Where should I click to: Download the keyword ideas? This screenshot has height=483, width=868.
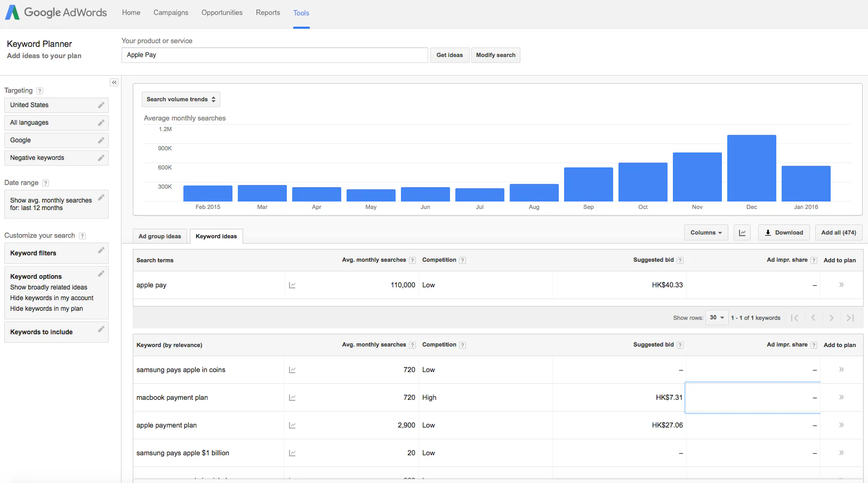click(x=784, y=232)
